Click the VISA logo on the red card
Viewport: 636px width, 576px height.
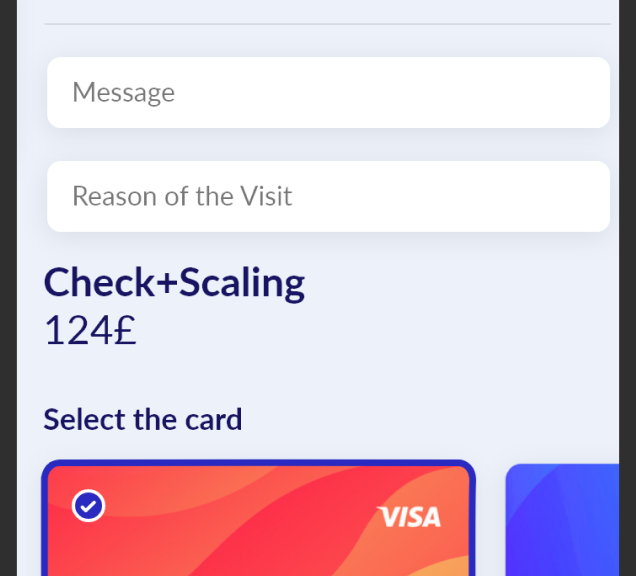click(x=408, y=517)
